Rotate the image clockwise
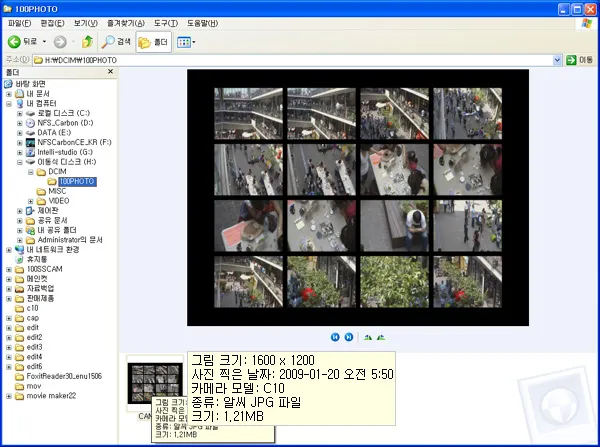The height and width of the screenshot is (447, 600). [x=368, y=337]
